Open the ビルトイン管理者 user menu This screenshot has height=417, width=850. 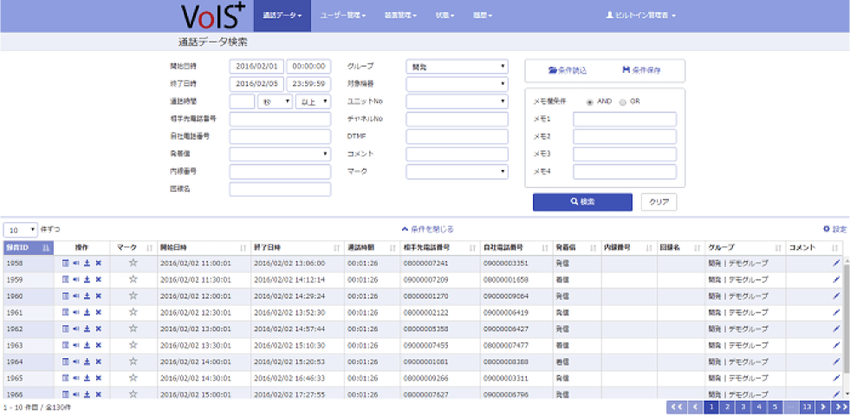[x=641, y=16]
